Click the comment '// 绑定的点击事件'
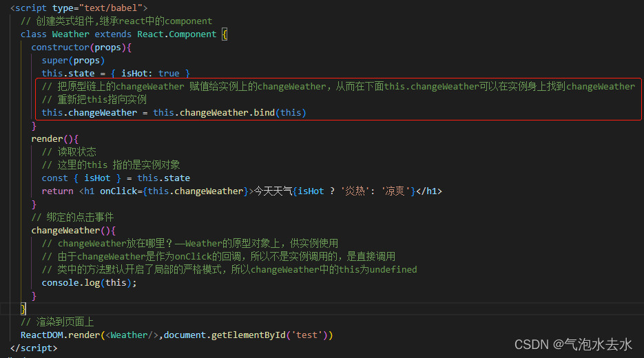The width and height of the screenshot is (644, 358). (73, 217)
